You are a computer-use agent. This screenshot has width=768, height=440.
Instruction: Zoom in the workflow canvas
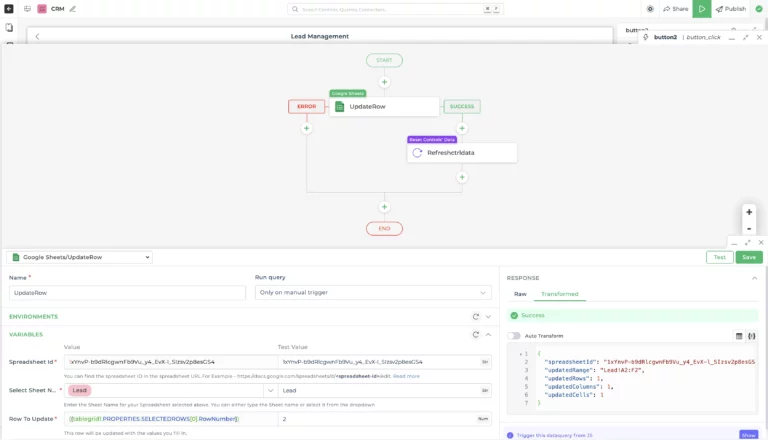[749, 212]
